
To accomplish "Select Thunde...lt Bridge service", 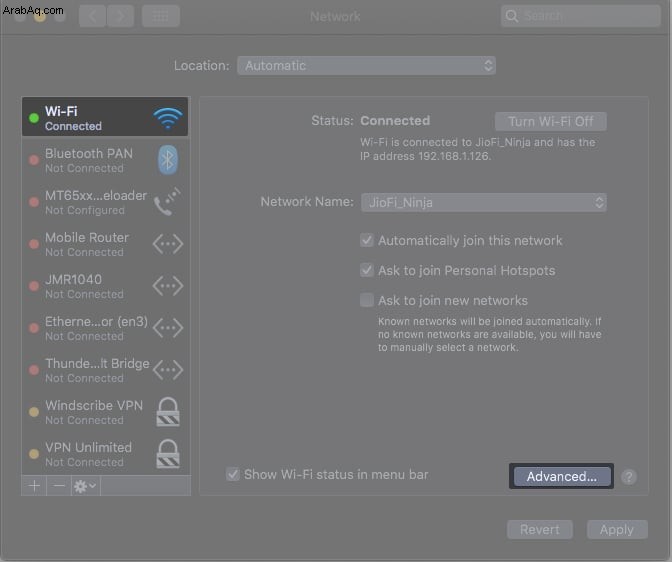I will [x=105, y=370].
